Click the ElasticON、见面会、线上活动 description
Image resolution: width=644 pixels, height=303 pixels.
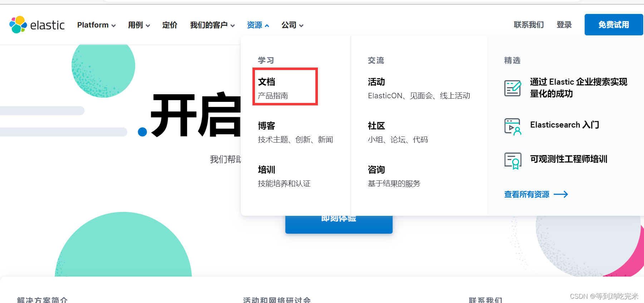coord(419,96)
